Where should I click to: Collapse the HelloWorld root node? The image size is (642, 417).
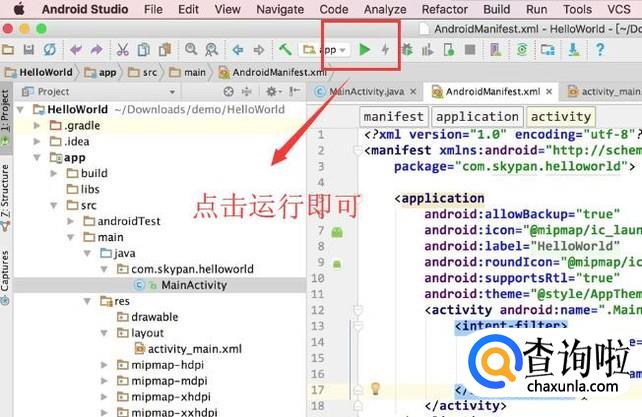[x=20, y=110]
